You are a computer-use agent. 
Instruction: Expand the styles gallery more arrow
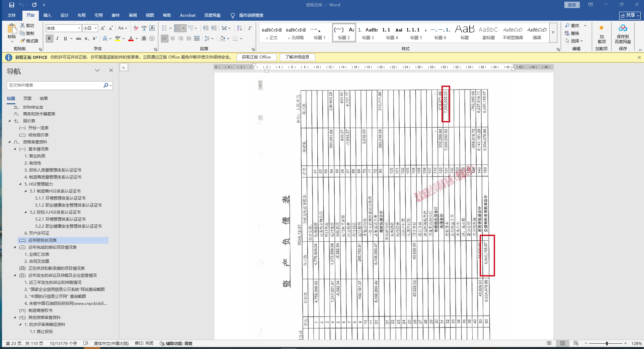tap(553, 33)
